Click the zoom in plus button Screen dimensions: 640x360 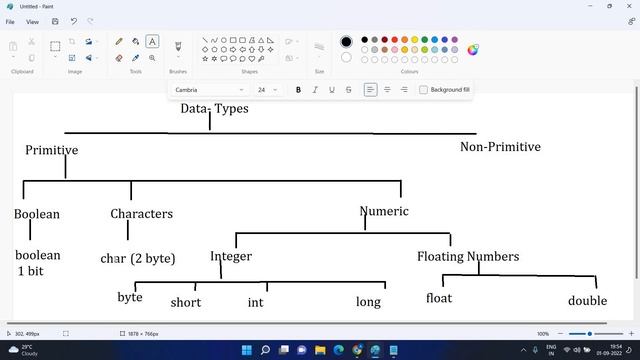631,333
